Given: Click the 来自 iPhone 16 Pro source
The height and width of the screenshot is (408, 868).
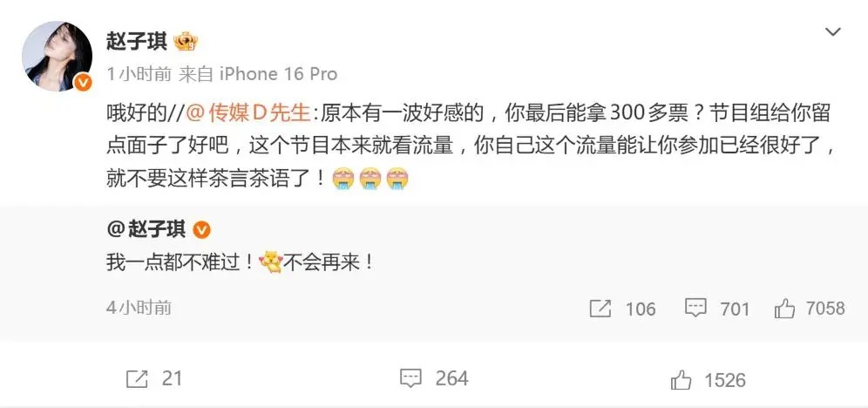Looking at the screenshot, I should (x=258, y=74).
